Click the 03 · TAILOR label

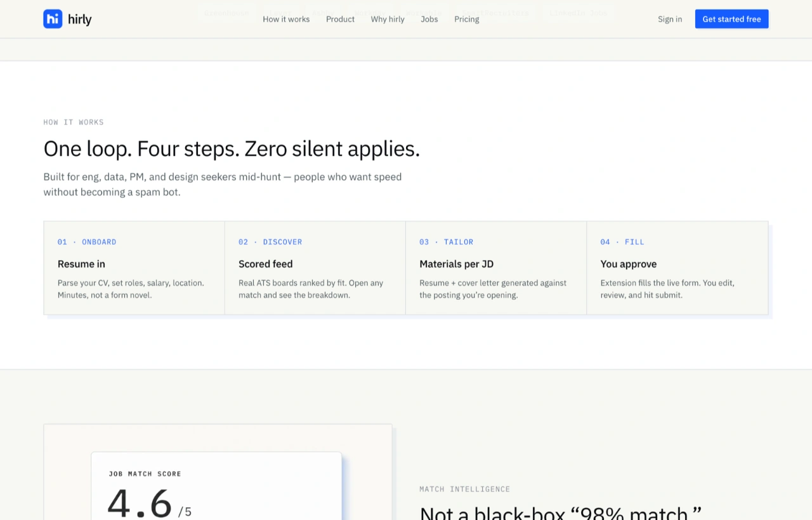(447, 242)
